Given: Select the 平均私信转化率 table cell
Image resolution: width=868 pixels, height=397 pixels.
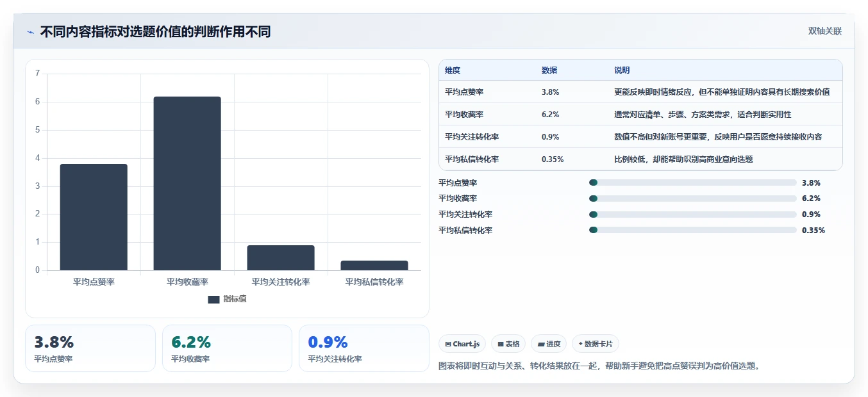Looking at the screenshot, I should 472,159.
